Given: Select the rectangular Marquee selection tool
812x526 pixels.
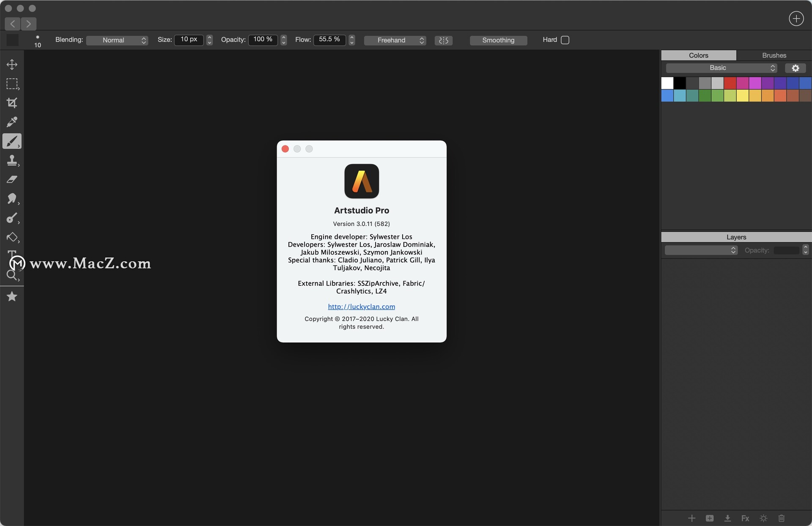Looking at the screenshot, I should tap(12, 84).
